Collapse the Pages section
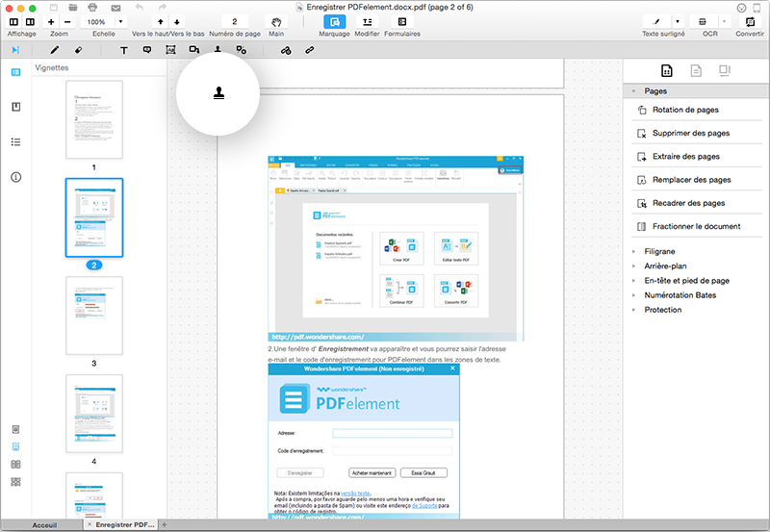The height and width of the screenshot is (532, 770). pyautogui.click(x=633, y=91)
